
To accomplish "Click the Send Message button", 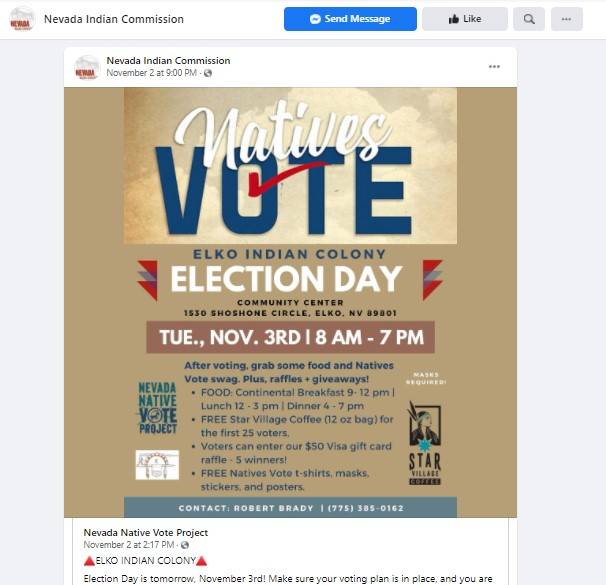I will pyautogui.click(x=350, y=19).
